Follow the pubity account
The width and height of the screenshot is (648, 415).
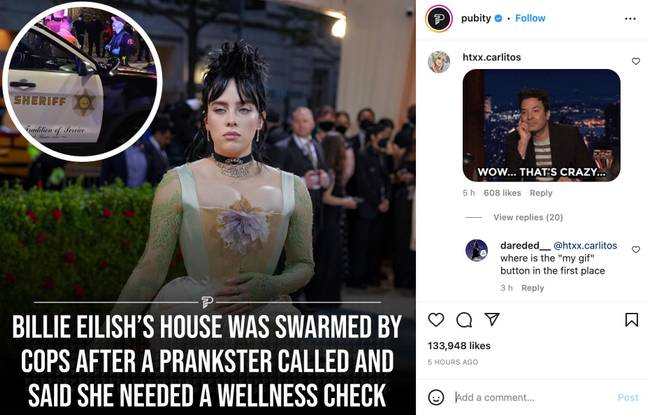tap(530, 18)
